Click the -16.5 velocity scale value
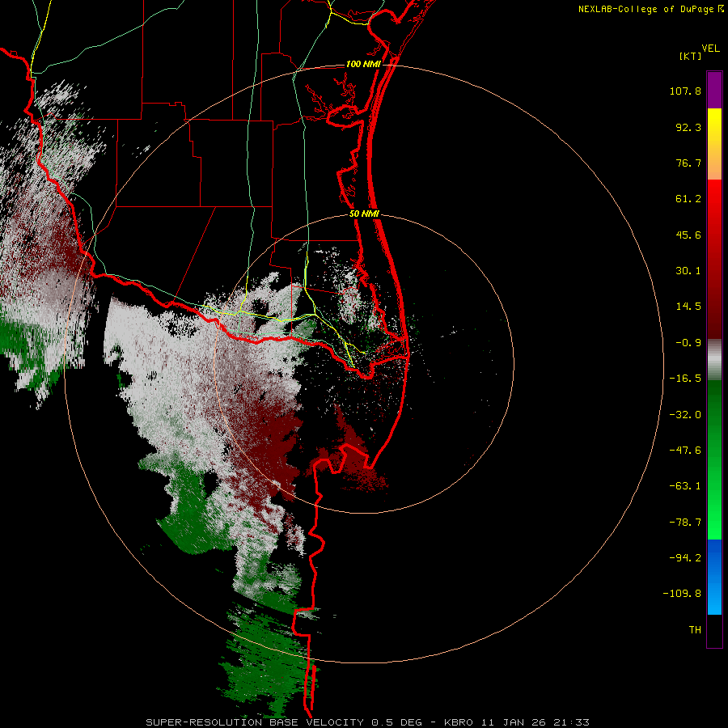The height and width of the screenshot is (728, 728). click(685, 379)
